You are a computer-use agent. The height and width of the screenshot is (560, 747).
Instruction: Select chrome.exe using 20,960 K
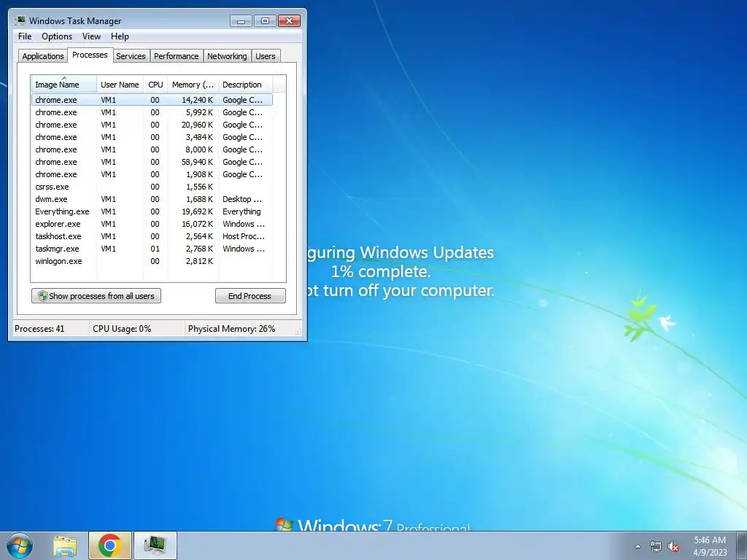(x=152, y=125)
